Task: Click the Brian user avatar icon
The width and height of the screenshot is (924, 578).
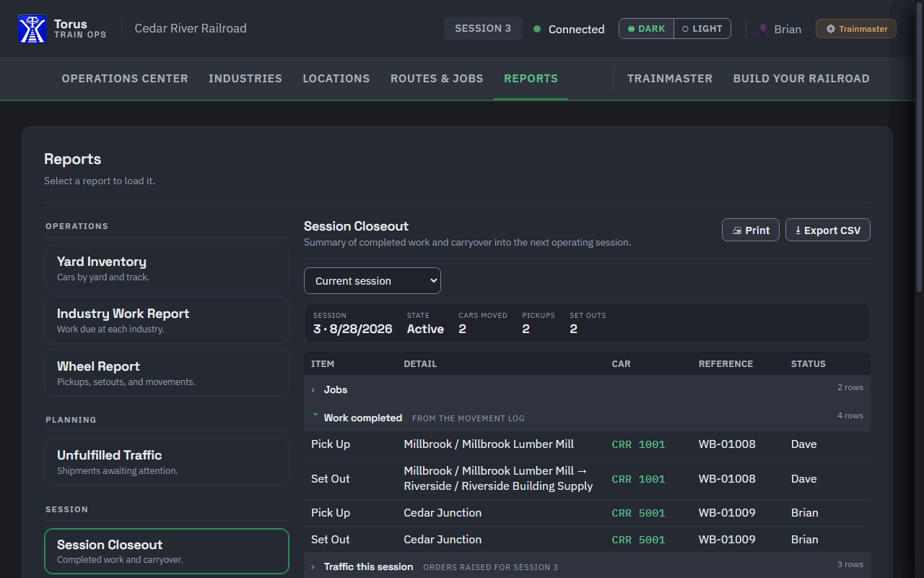Action: 763,29
